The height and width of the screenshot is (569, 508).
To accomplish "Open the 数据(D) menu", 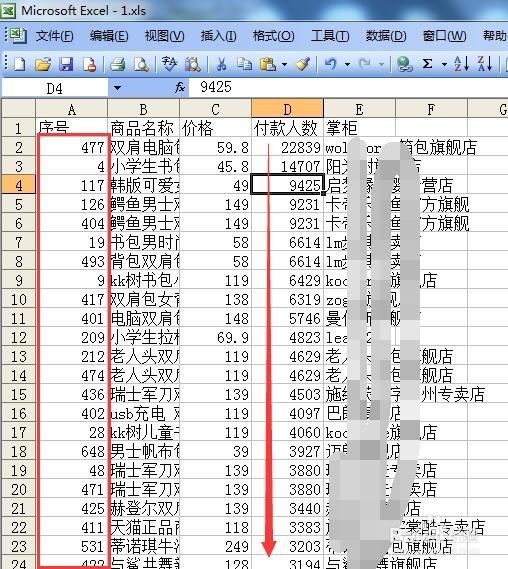I will (x=386, y=36).
